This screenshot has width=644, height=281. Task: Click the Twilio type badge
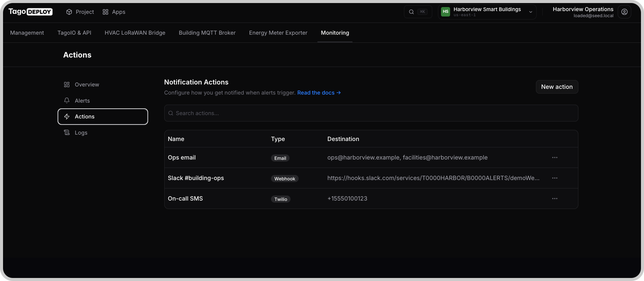pos(281,199)
